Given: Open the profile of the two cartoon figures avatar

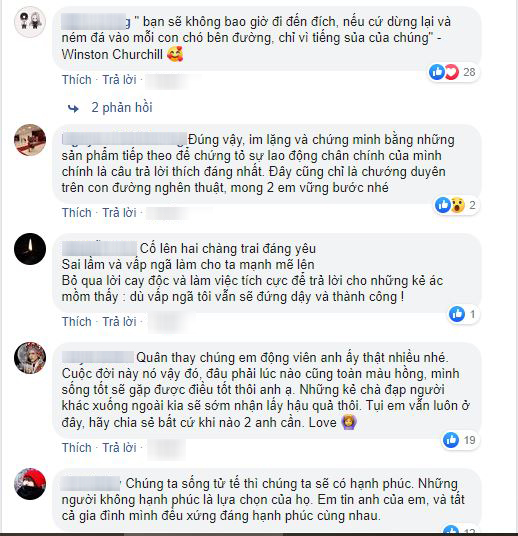Looking at the screenshot, I should pos(30,21).
